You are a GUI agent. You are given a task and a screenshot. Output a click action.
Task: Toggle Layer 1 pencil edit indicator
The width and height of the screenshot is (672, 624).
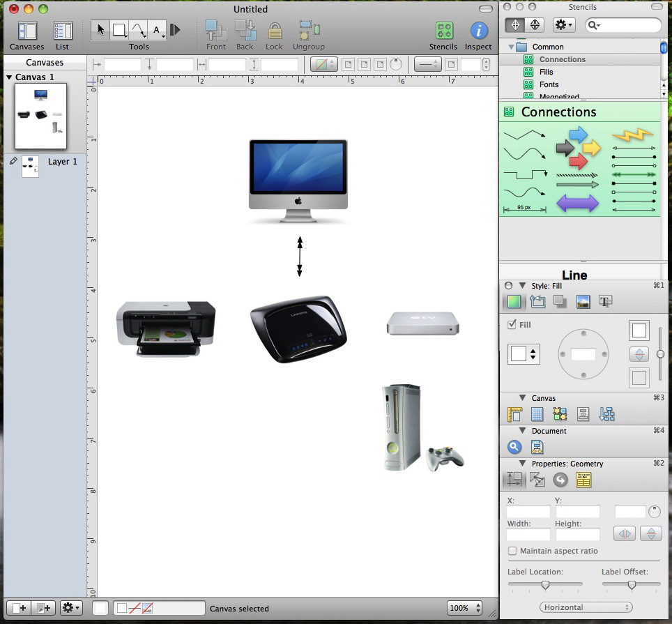pos(13,161)
